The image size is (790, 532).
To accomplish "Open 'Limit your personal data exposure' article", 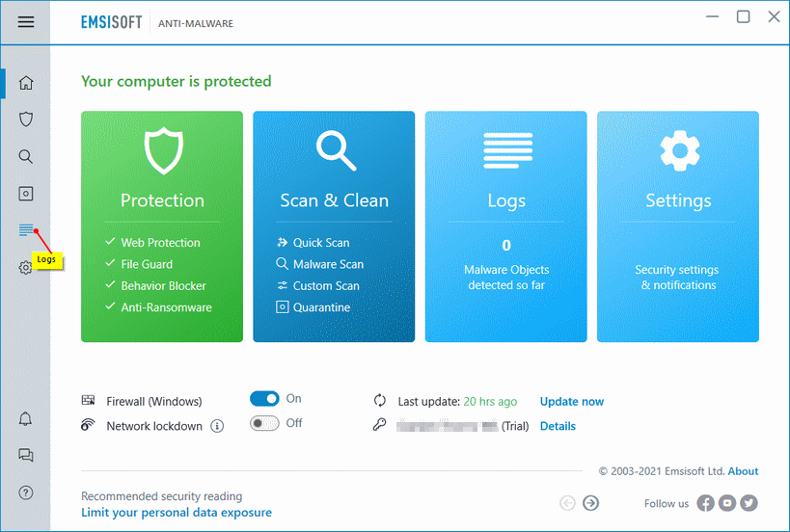I will coord(177,513).
